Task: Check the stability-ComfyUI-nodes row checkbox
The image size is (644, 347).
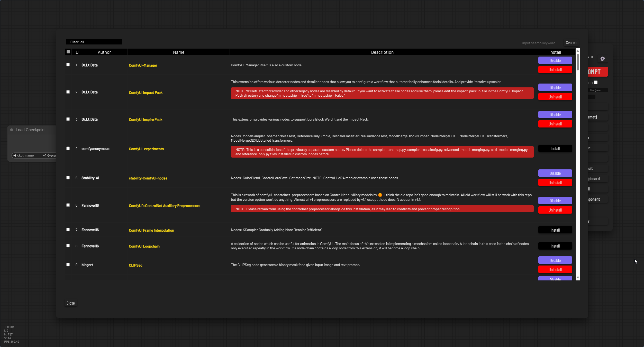Action: [68, 178]
